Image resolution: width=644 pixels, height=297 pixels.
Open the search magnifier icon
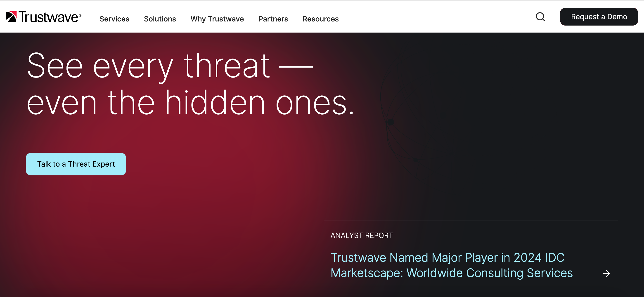[540, 17]
